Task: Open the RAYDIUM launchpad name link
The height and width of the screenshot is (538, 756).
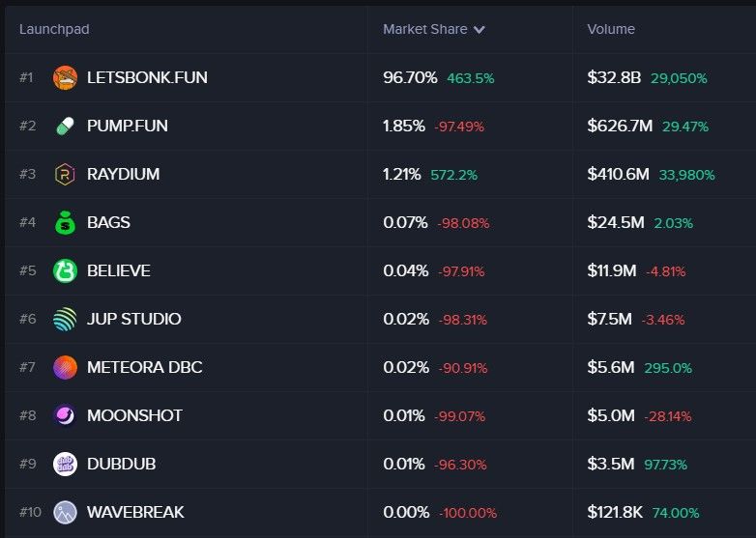Action: click(123, 174)
